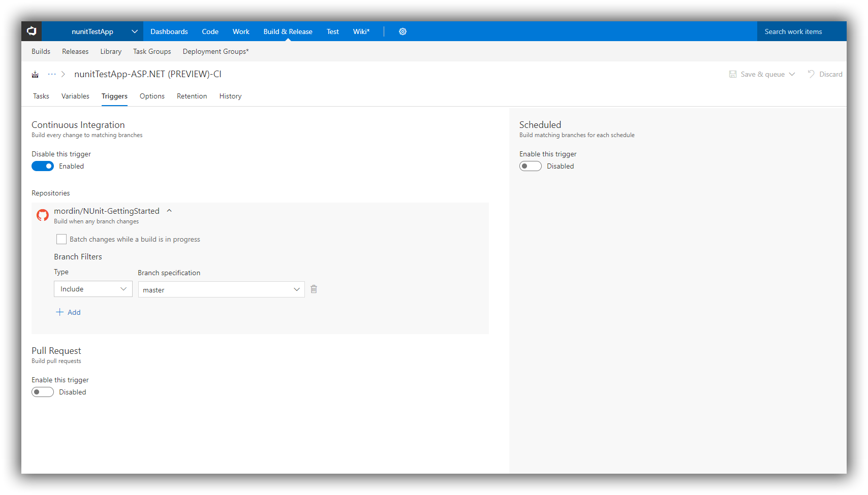Click the breadcrumb chevron arrow
The image size is (868, 495).
[63, 74]
